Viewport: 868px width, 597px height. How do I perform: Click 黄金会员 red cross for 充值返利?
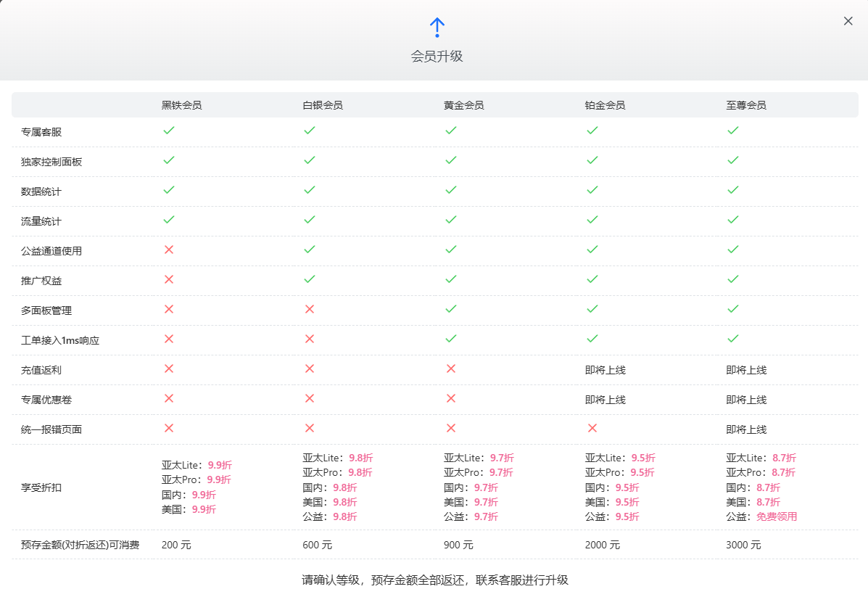[x=451, y=369]
